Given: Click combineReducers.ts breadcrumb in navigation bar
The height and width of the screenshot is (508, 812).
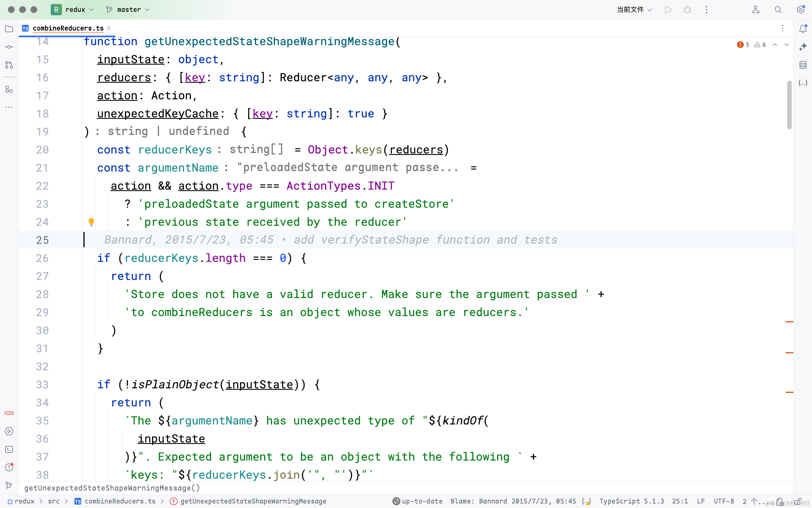Looking at the screenshot, I should (x=115, y=501).
